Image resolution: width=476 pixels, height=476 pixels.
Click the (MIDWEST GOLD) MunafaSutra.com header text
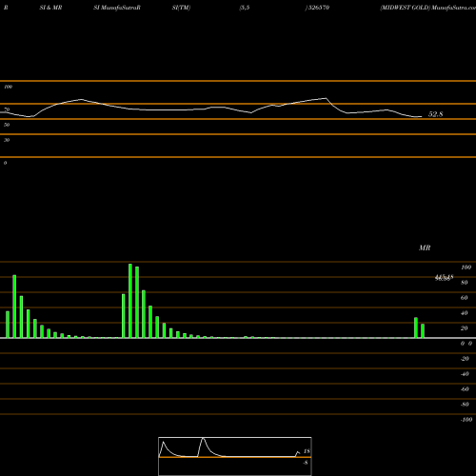pyautogui.click(x=427, y=8)
